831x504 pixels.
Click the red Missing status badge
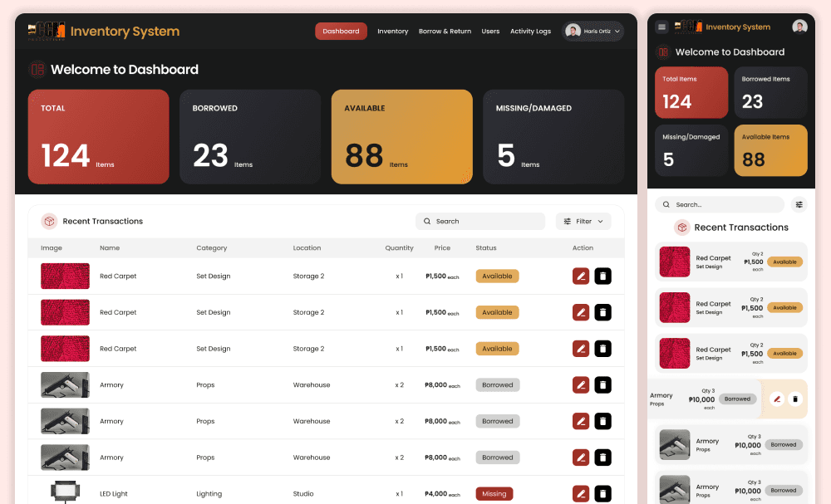494,493
